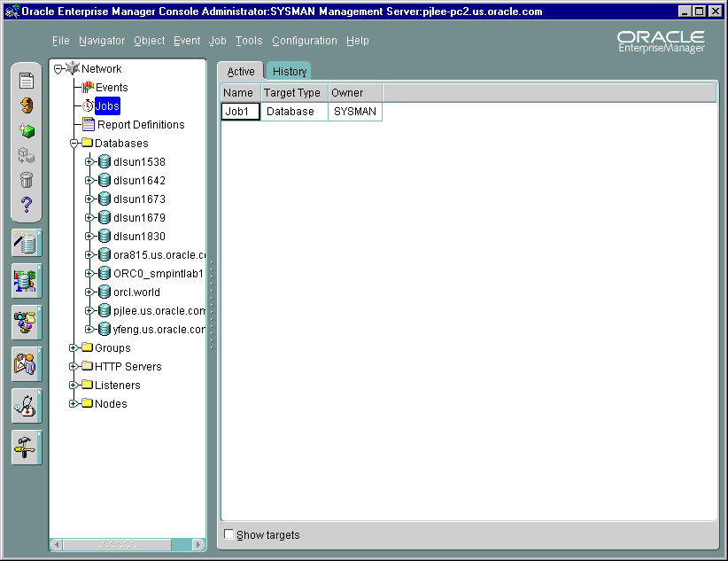Click the green cube create icon
The image size is (728, 561).
coord(27,131)
